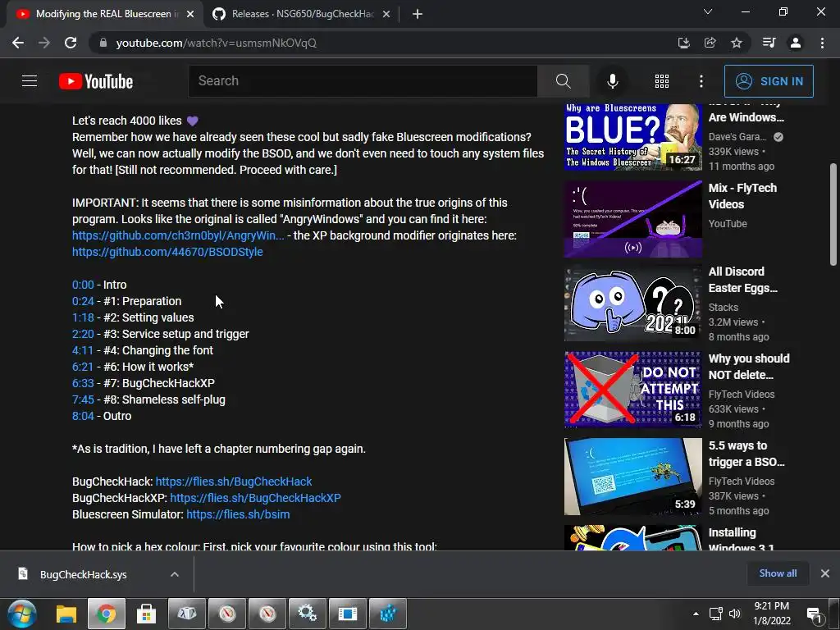Jump to the 8:04 Outro timestamp
This screenshot has width=840, height=630.
point(83,416)
